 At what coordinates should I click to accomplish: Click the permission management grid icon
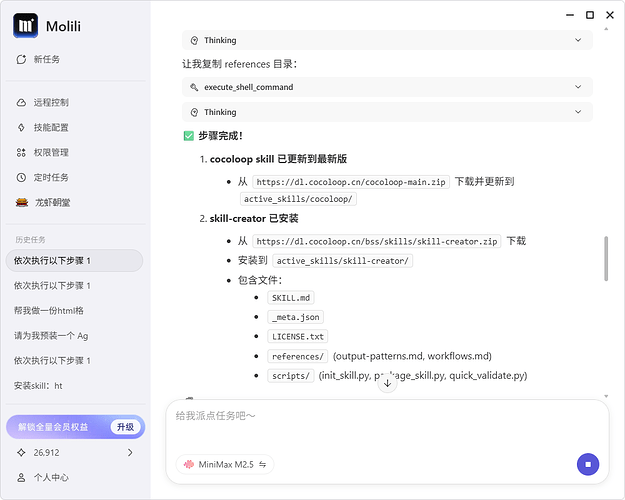[21, 152]
